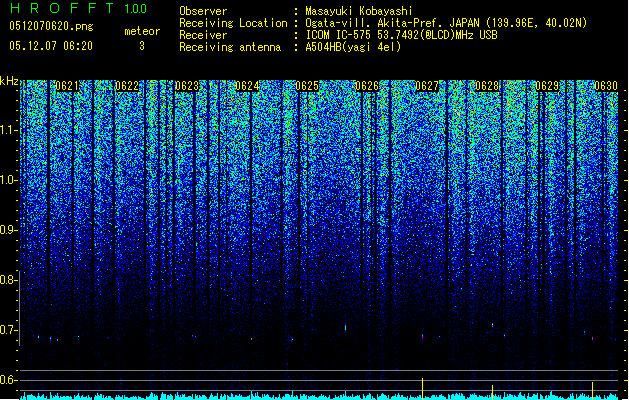Viewport: 629px width, 400px height.
Task: Click the 0626 time marker
Action: click(367, 86)
